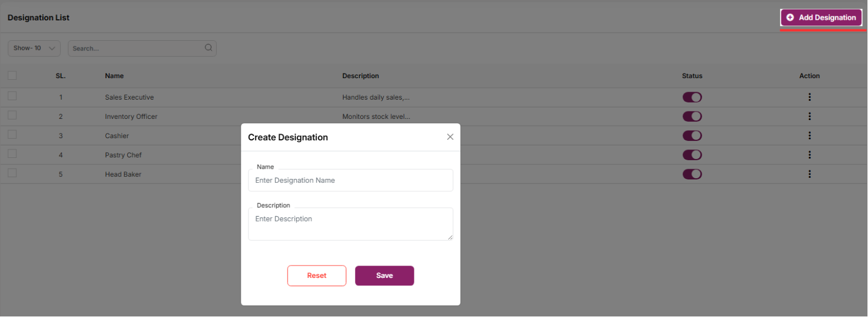This screenshot has width=868, height=317.
Task: Check the Inventory Officer row checkbox
Action: click(12, 115)
